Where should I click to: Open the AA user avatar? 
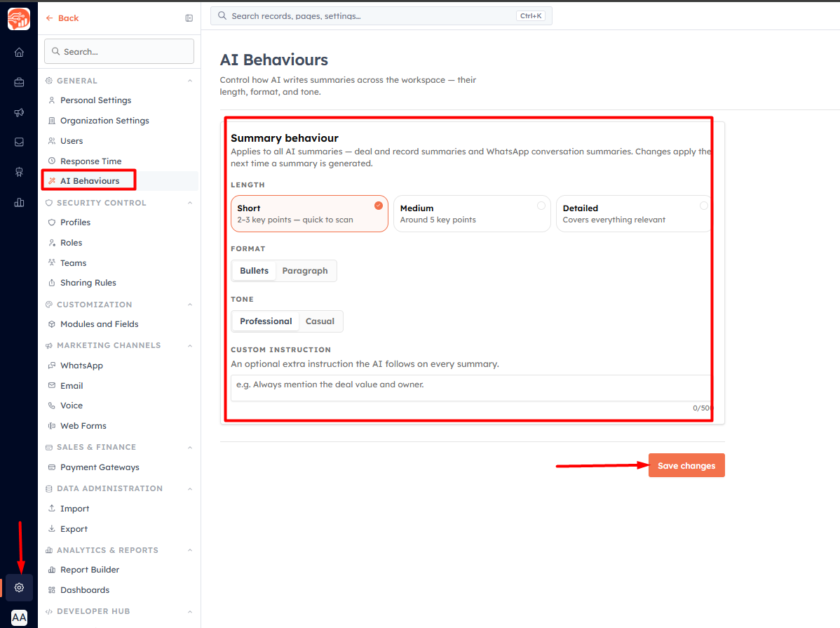20,617
